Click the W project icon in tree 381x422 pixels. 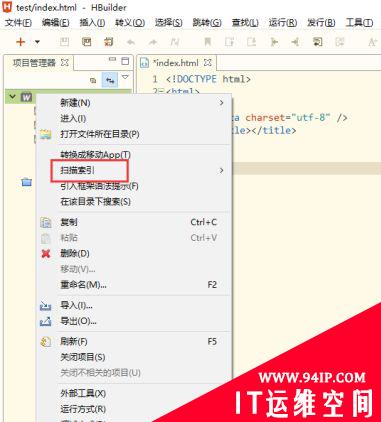point(26,97)
